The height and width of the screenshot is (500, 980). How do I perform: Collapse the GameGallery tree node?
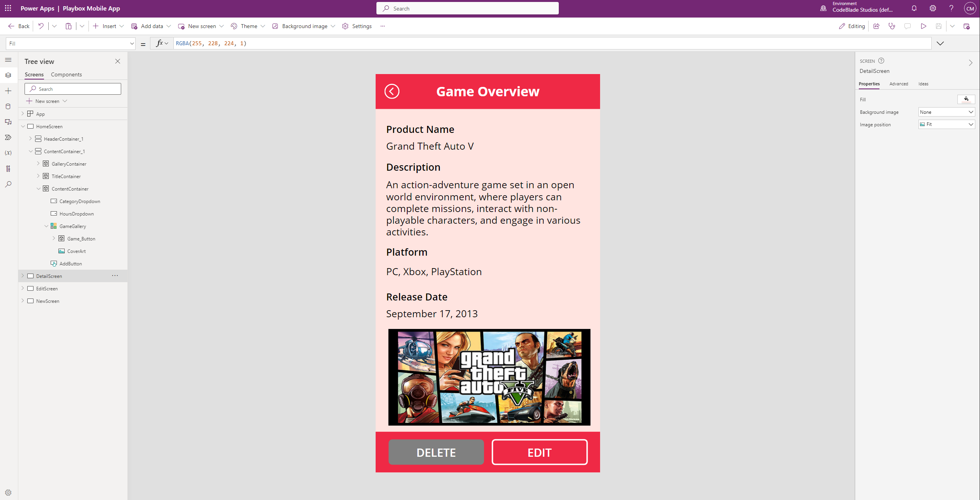[46, 226]
